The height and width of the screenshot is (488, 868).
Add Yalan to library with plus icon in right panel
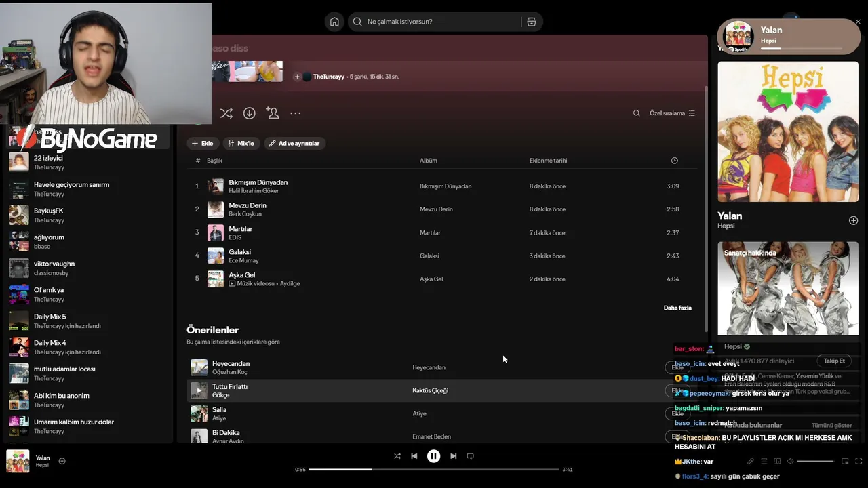click(853, 220)
